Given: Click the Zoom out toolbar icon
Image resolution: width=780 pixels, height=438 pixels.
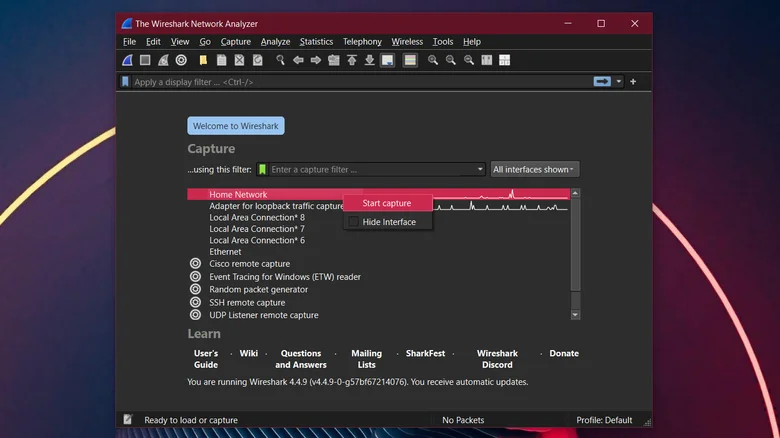Looking at the screenshot, I should (451, 60).
